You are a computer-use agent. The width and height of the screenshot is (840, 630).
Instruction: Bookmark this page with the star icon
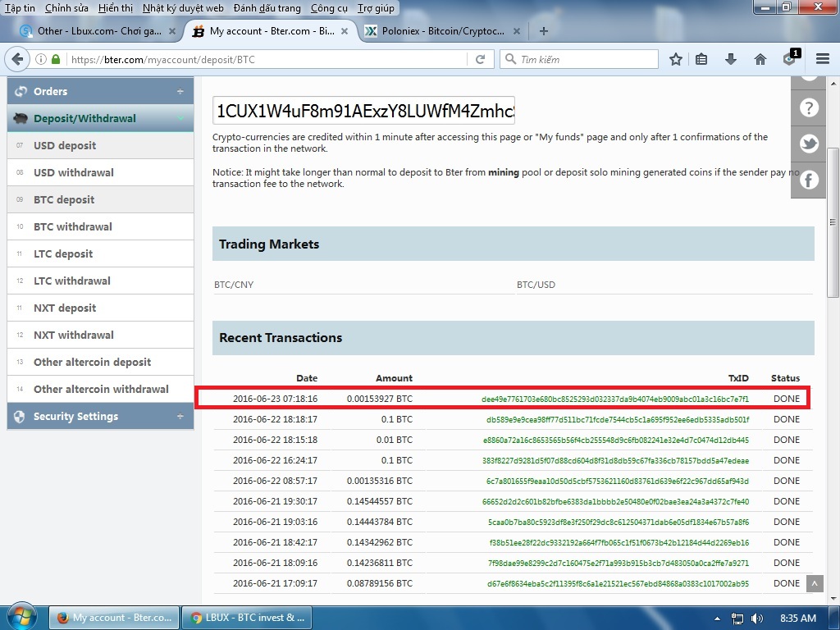tap(676, 59)
